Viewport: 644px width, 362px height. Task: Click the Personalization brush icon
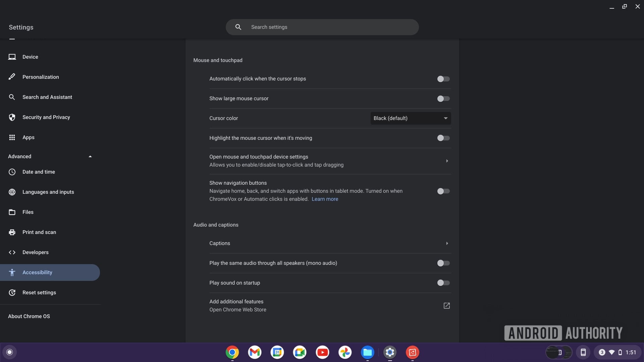pyautogui.click(x=12, y=77)
